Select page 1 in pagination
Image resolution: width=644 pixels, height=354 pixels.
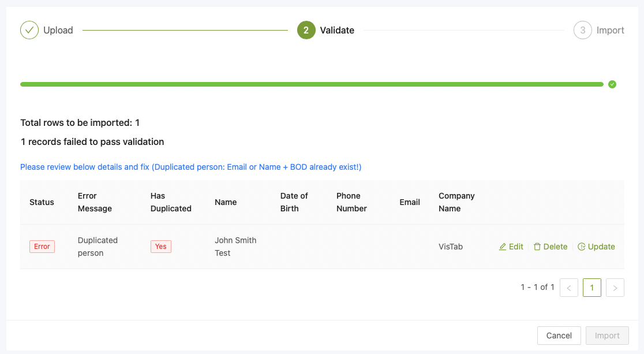592,288
